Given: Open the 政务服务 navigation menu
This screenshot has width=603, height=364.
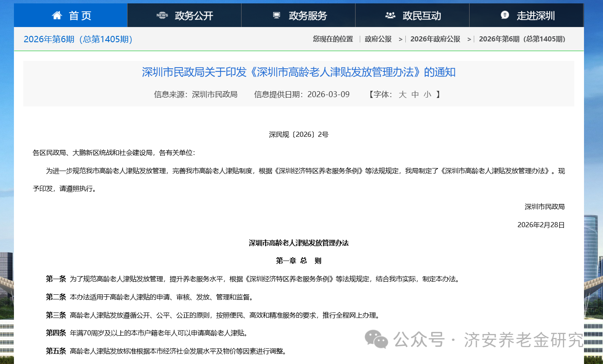Looking at the screenshot, I should coord(308,16).
